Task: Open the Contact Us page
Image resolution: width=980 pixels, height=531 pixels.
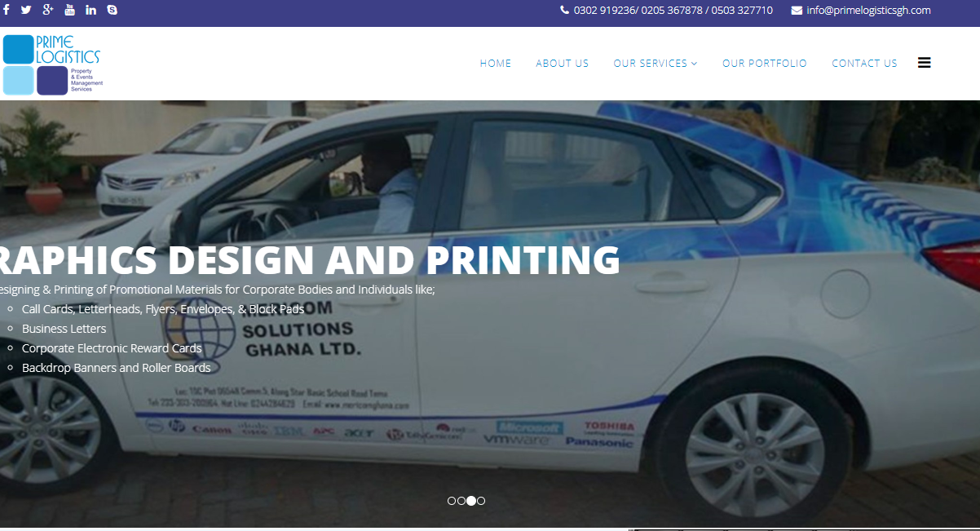Action: coord(864,64)
